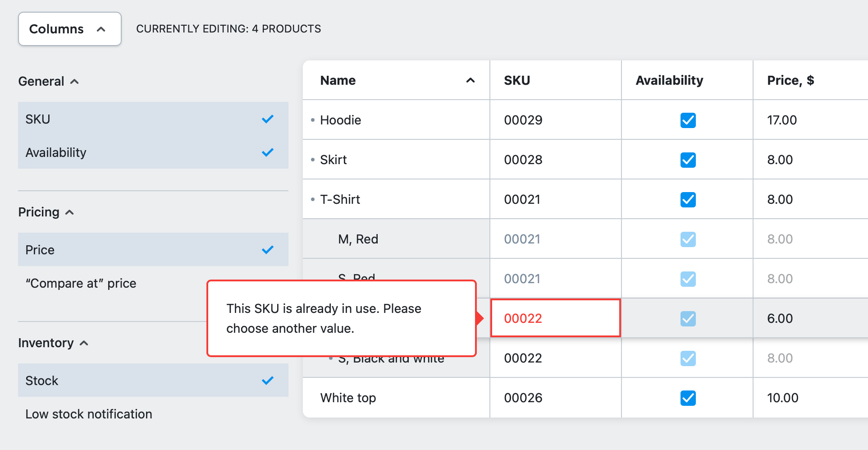
Task: Enable the Compare at price column
Action: click(x=81, y=283)
